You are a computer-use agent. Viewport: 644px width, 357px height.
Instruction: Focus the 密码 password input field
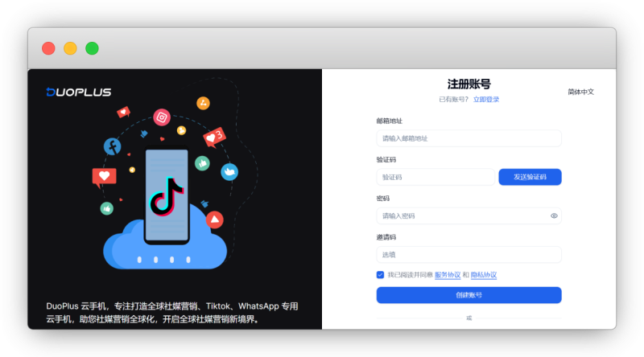[x=469, y=215]
